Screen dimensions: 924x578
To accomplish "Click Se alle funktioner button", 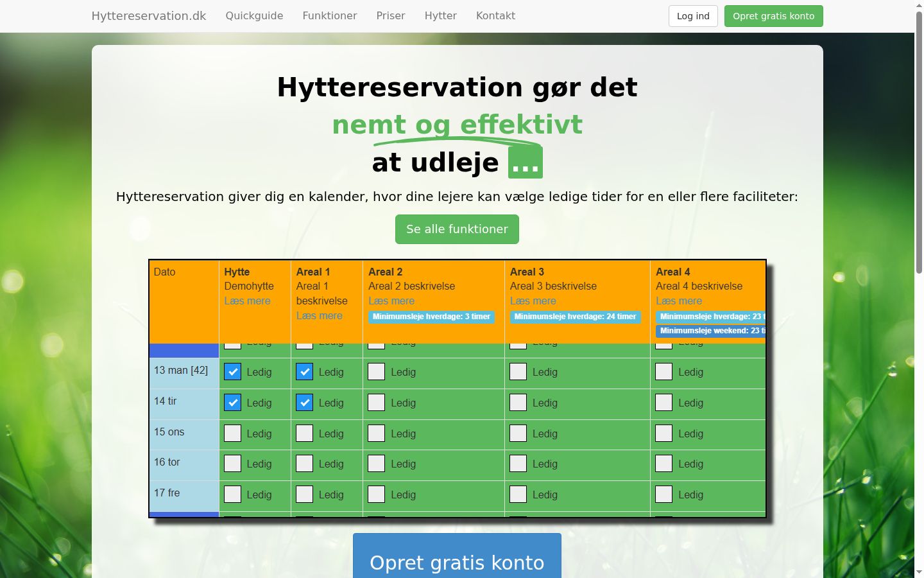I will point(457,229).
